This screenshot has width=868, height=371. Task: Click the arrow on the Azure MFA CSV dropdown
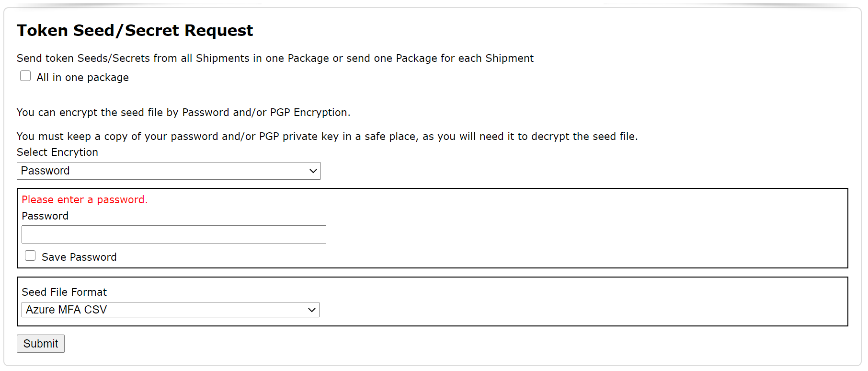(312, 310)
